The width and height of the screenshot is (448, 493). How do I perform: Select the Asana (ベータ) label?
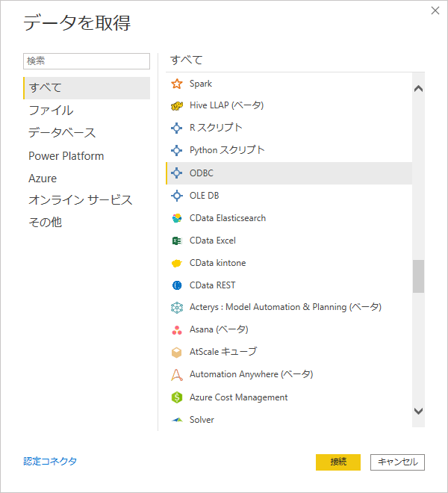coord(219,329)
